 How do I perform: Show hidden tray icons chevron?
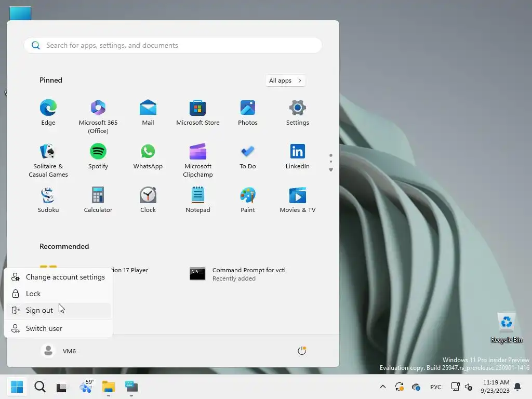[383, 387]
